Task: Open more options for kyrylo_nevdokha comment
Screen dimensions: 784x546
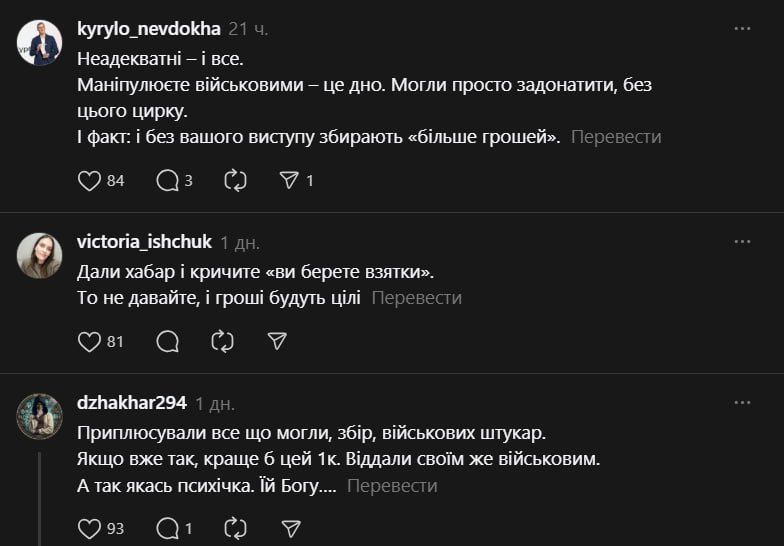Action: tap(742, 28)
